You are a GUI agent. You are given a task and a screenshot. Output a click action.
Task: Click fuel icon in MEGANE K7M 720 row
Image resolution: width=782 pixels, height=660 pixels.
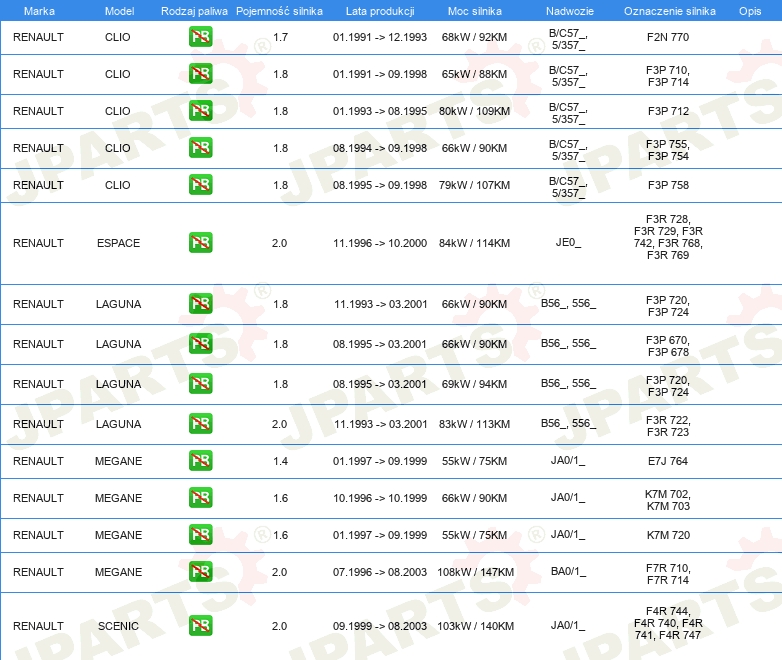click(200, 534)
